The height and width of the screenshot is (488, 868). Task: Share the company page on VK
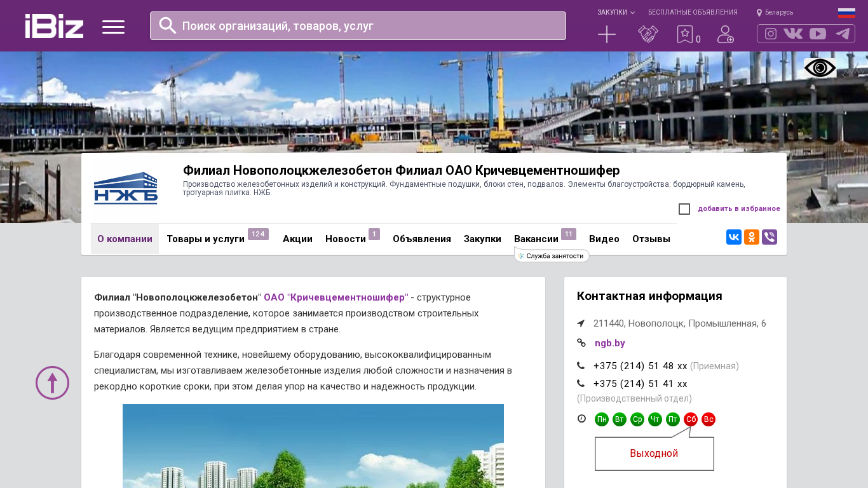734,237
